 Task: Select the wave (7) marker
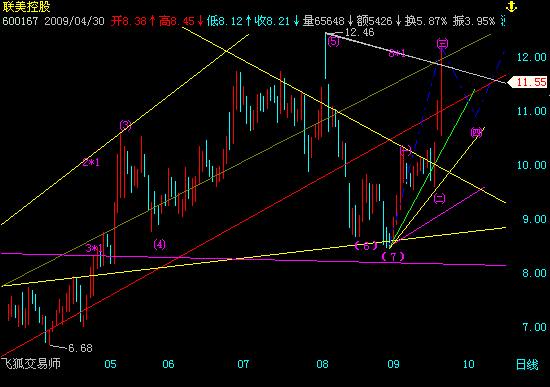coord(393,256)
